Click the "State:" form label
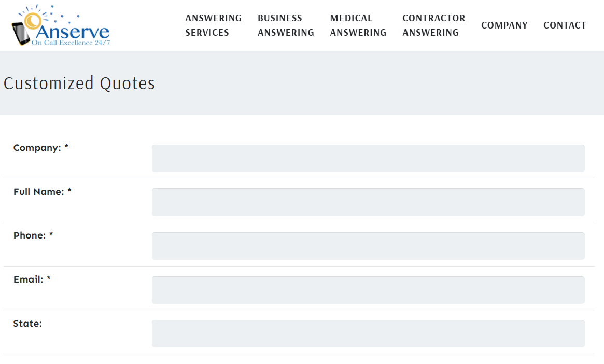This screenshot has width=604, height=364. (27, 324)
